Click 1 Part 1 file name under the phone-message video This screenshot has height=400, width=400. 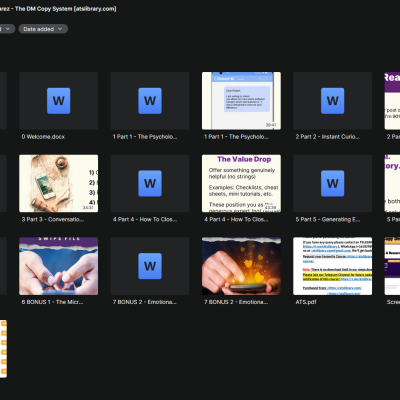click(x=236, y=137)
